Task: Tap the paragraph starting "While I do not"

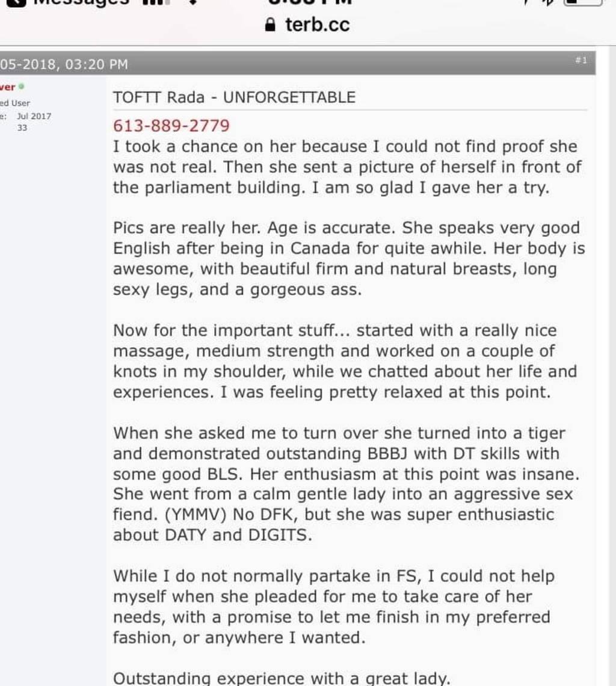Action: coord(334,607)
